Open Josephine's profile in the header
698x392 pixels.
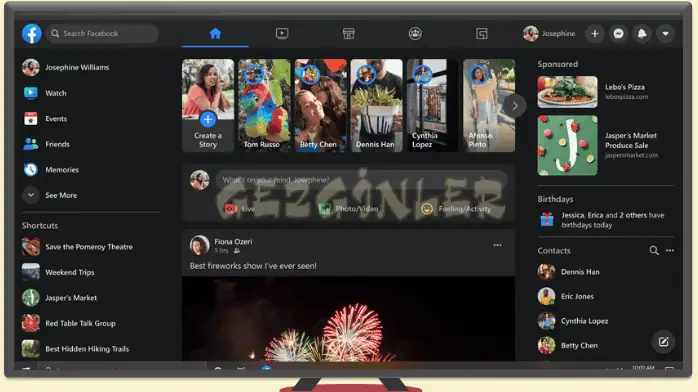549,33
